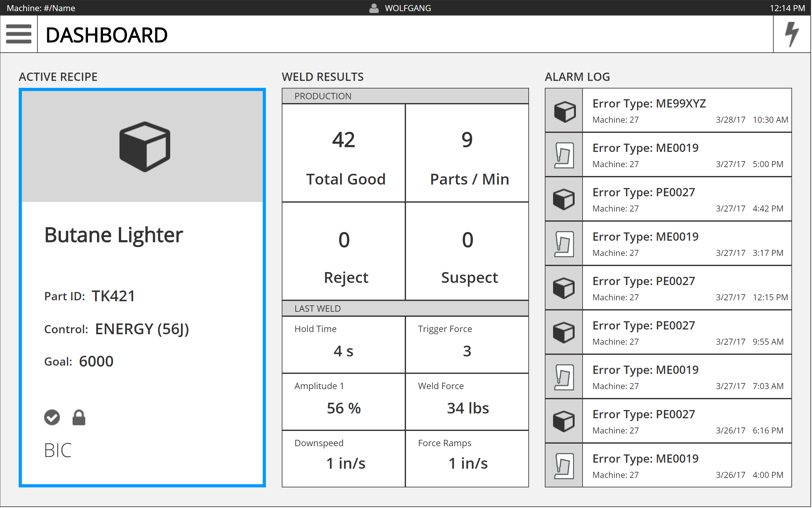Click the user profile icon beside WOLFGANG
Viewport: 812px width, 508px height.
[374, 8]
